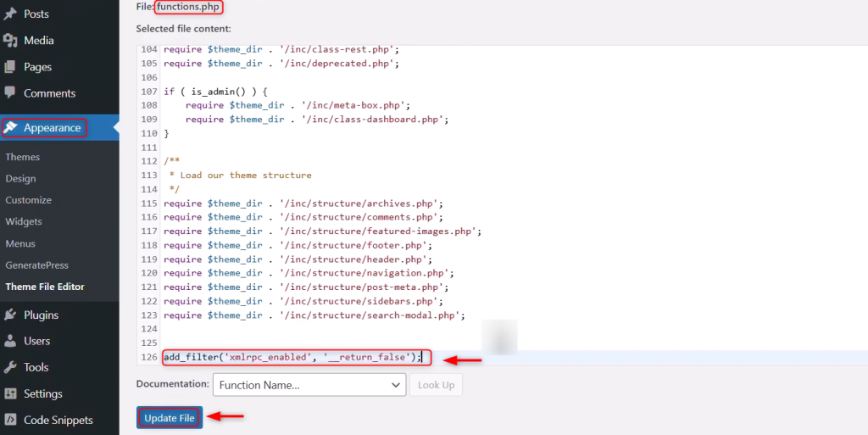Click the add_filter code on line 126
The width and height of the screenshot is (868, 435).
pos(292,357)
